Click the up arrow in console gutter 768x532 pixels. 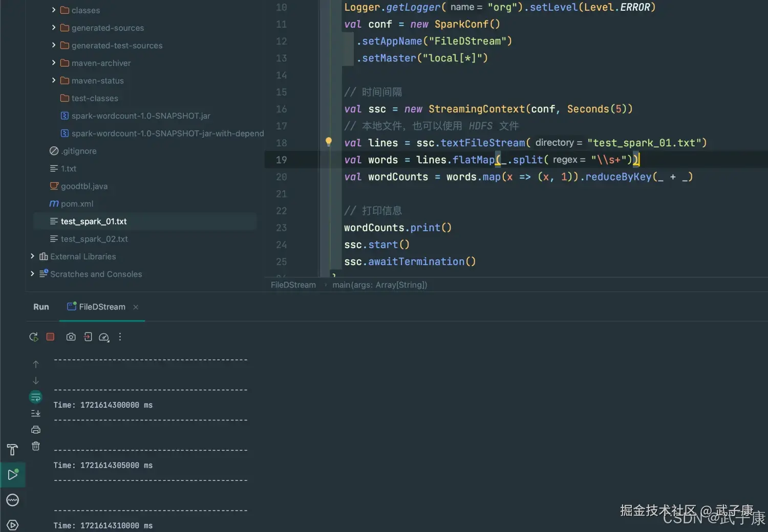[x=36, y=364]
